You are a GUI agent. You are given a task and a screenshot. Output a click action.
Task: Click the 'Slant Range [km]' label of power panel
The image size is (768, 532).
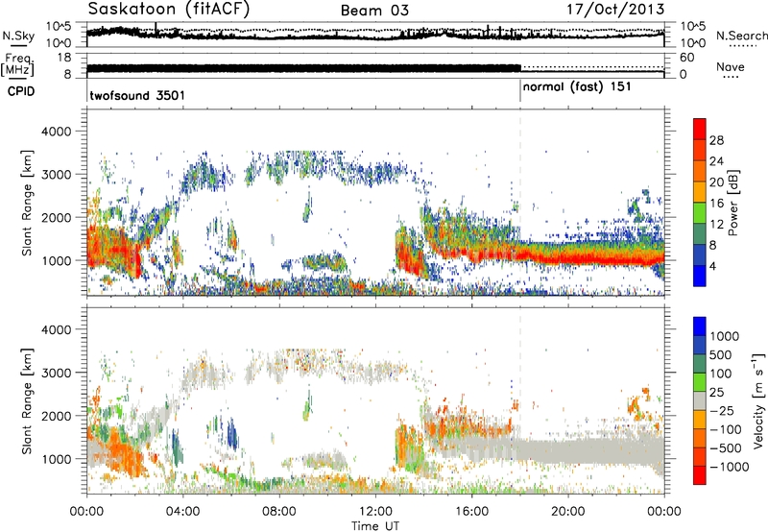pos(27,203)
